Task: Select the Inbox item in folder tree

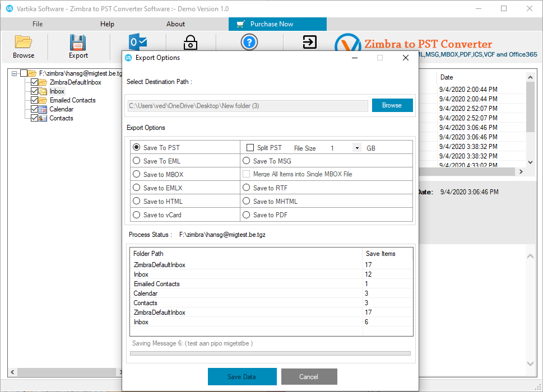Action: tap(57, 91)
